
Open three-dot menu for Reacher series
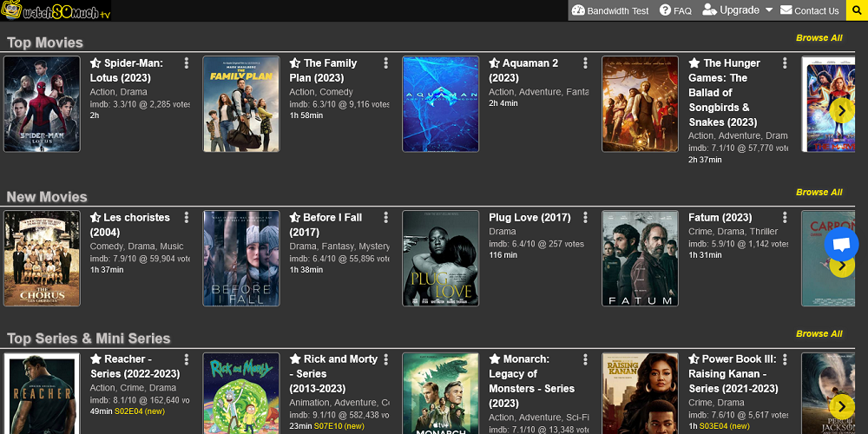coord(187,358)
